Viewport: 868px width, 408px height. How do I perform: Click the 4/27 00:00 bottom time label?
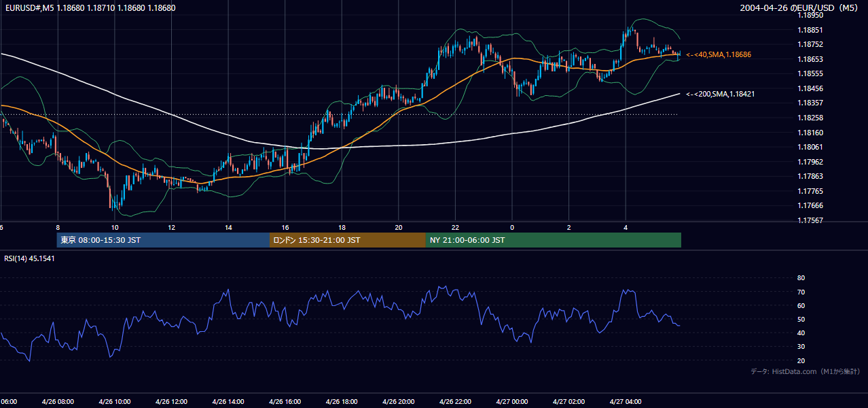pyautogui.click(x=512, y=401)
